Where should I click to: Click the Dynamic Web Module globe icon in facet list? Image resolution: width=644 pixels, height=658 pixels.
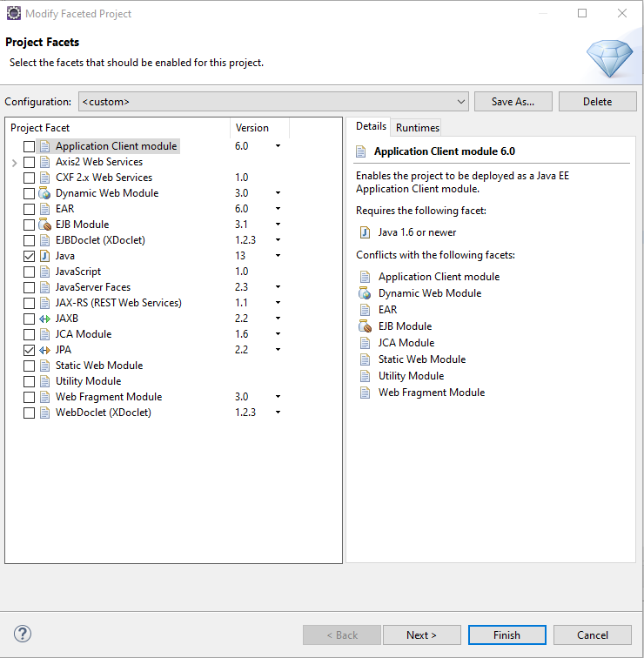click(x=45, y=193)
